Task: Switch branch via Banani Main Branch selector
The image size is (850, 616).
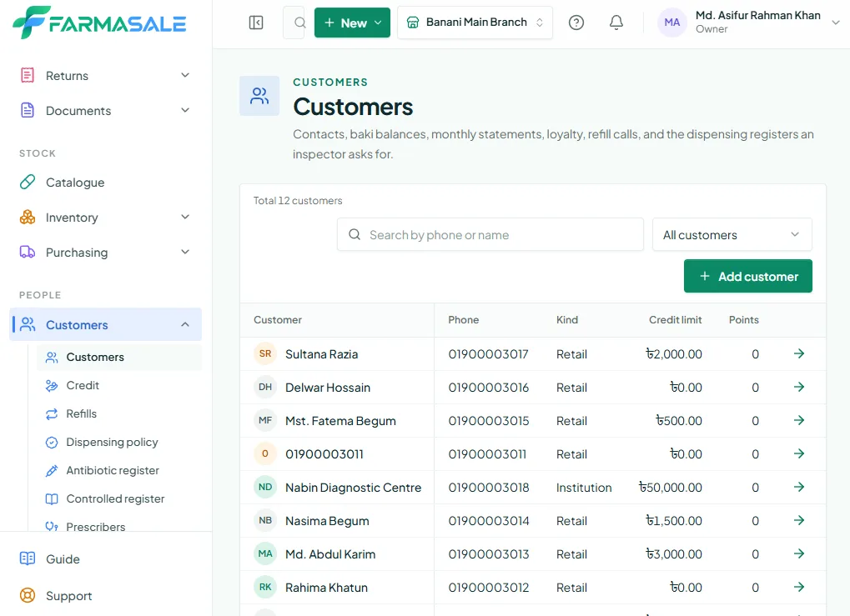Action: (475, 23)
